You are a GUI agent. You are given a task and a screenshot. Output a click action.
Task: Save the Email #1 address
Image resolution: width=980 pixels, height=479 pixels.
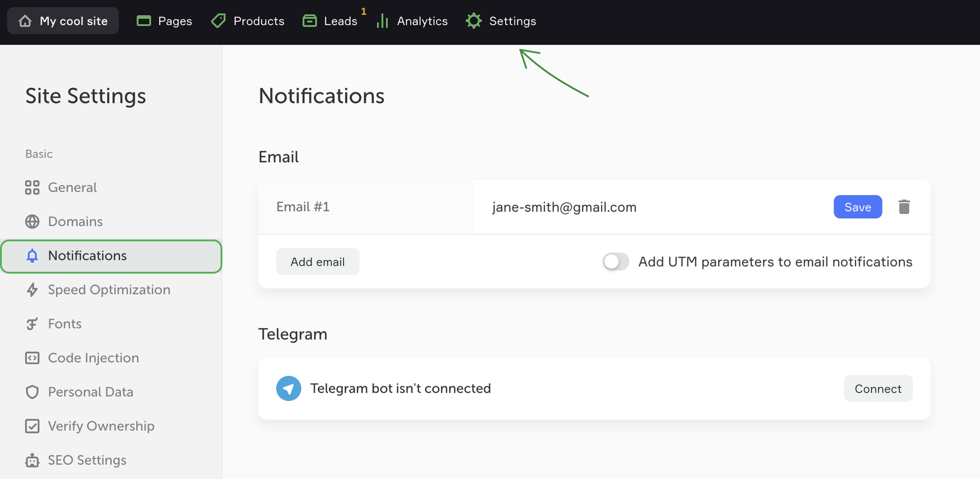[x=857, y=207]
